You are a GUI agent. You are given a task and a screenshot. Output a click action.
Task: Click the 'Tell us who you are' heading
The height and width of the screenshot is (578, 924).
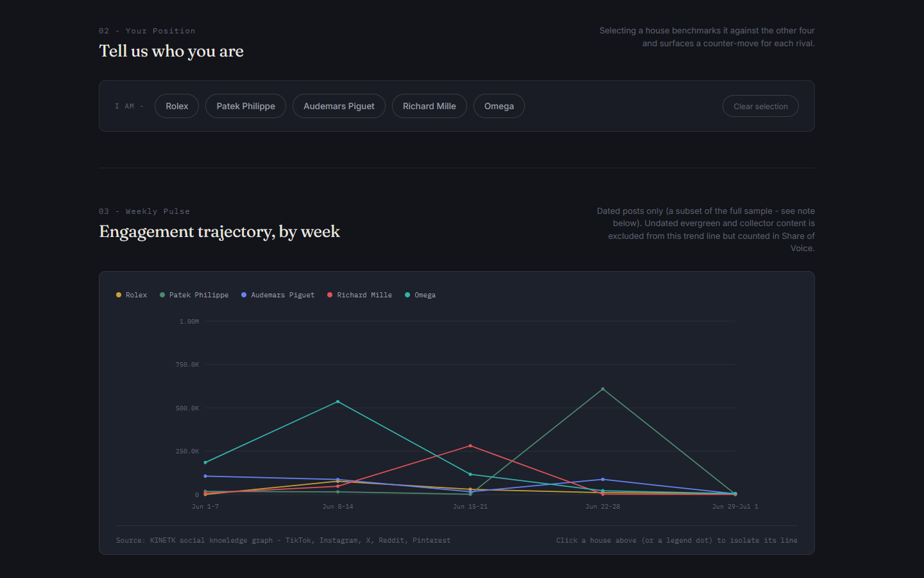[171, 51]
